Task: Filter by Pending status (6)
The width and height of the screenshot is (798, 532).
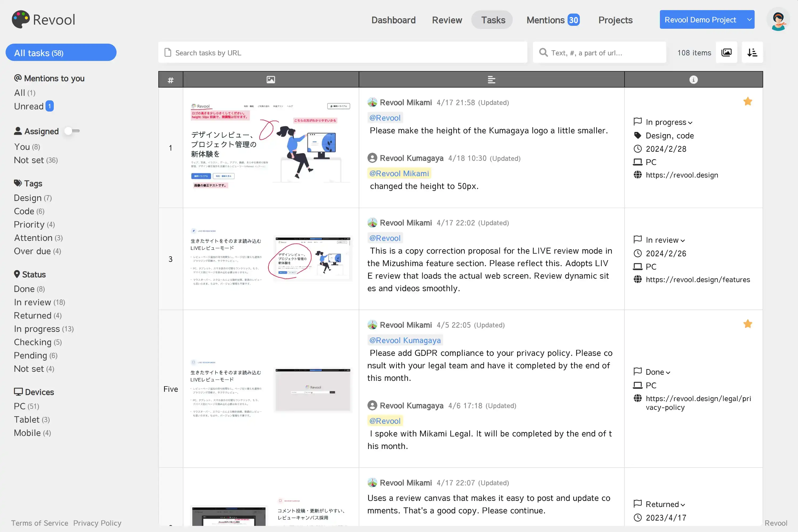Action: tap(36, 355)
